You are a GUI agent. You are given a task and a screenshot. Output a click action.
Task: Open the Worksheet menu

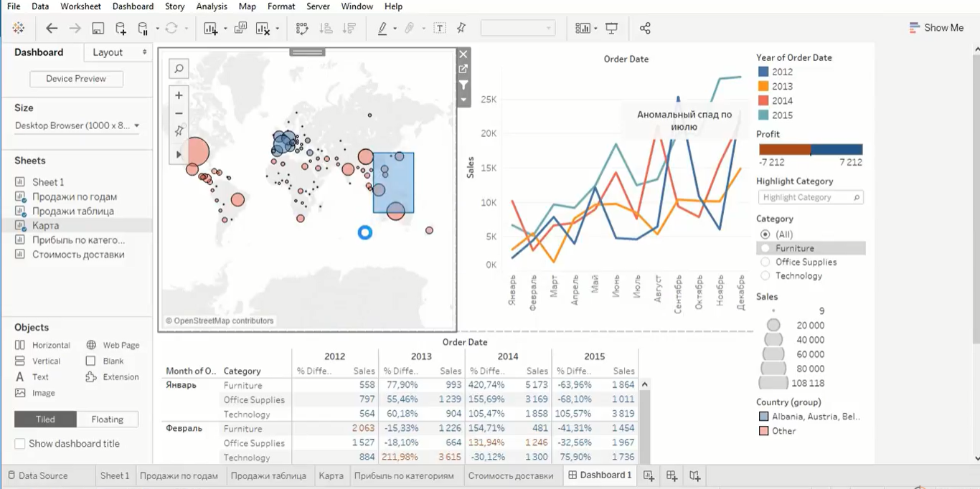[80, 6]
